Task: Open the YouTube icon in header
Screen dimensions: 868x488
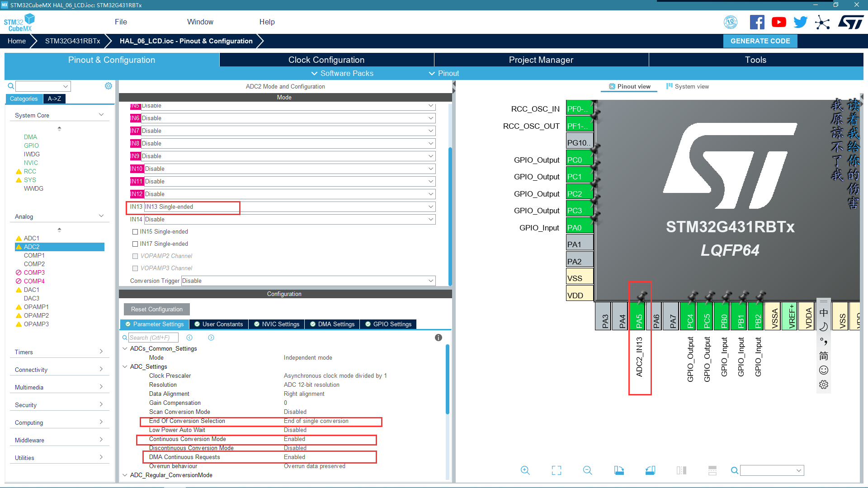Action: pyautogui.click(x=778, y=22)
